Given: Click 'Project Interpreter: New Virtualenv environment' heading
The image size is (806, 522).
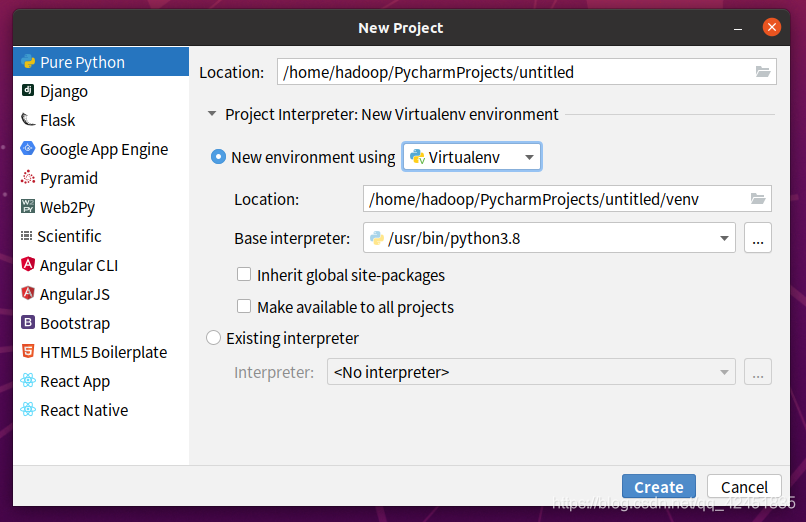Looking at the screenshot, I should click(391, 114).
